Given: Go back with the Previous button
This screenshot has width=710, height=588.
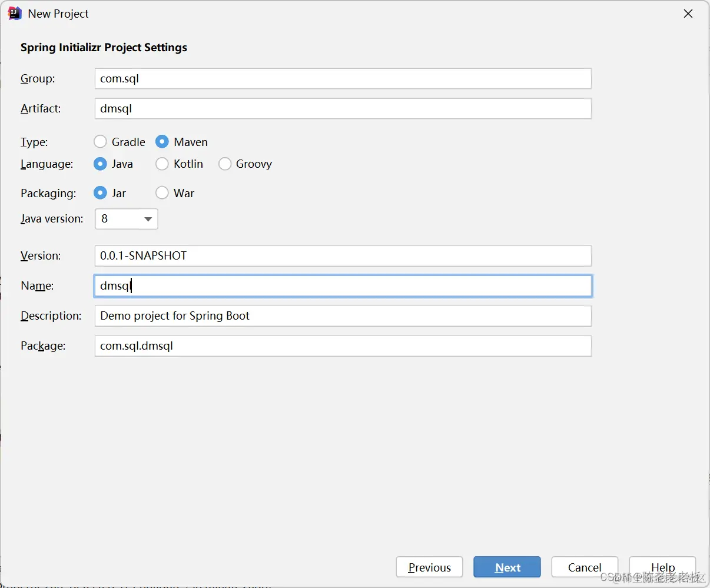Looking at the screenshot, I should click(429, 567).
